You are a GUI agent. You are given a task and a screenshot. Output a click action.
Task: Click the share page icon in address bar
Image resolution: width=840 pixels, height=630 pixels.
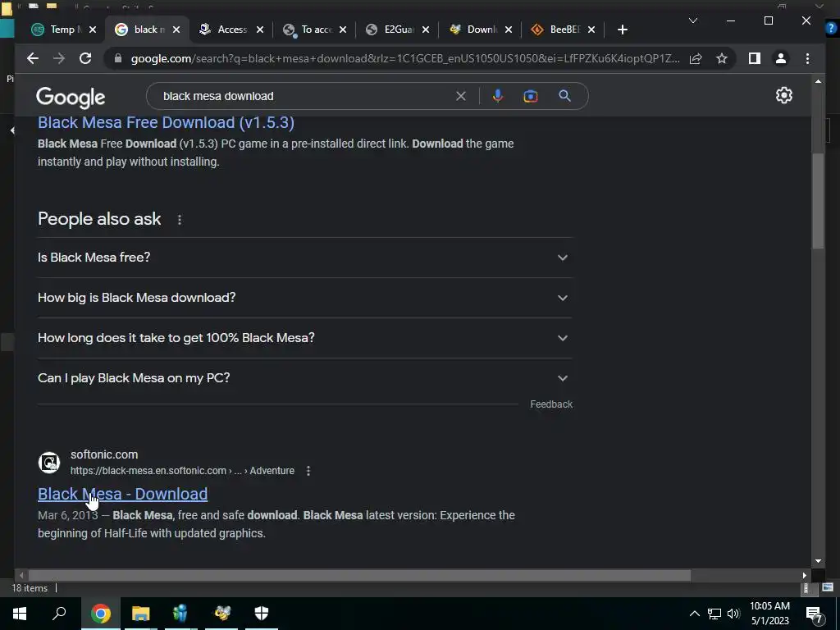click(696, 58)
